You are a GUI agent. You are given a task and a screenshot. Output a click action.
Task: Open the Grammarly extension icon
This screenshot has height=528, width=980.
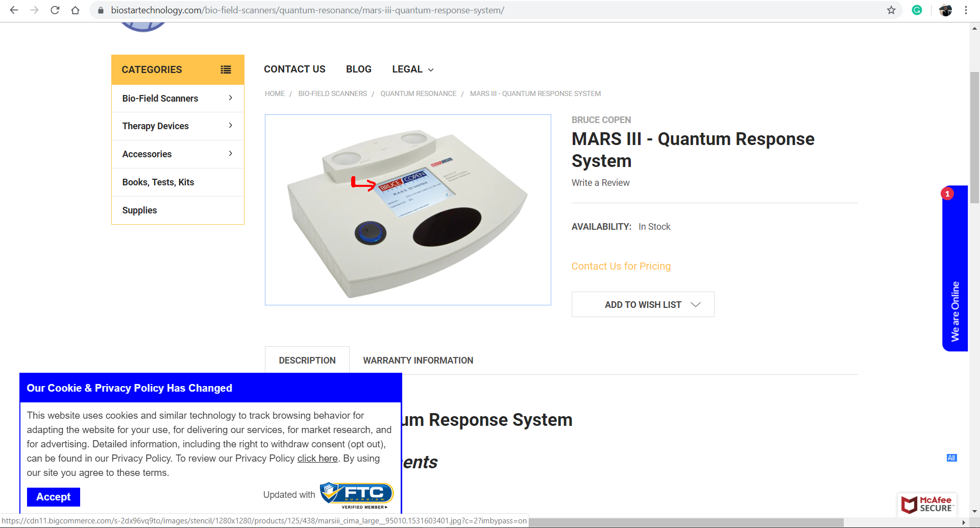tap(917, 10)
